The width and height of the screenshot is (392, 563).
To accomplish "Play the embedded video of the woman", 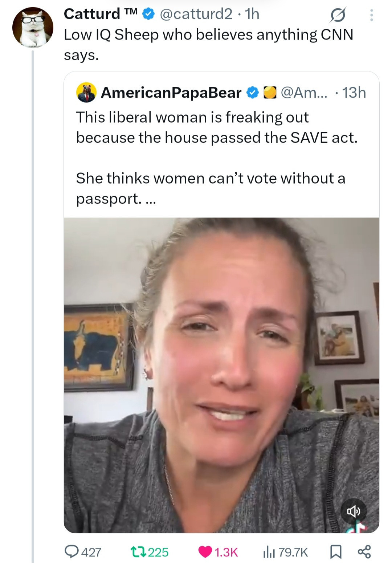I will tap(221, 374).
